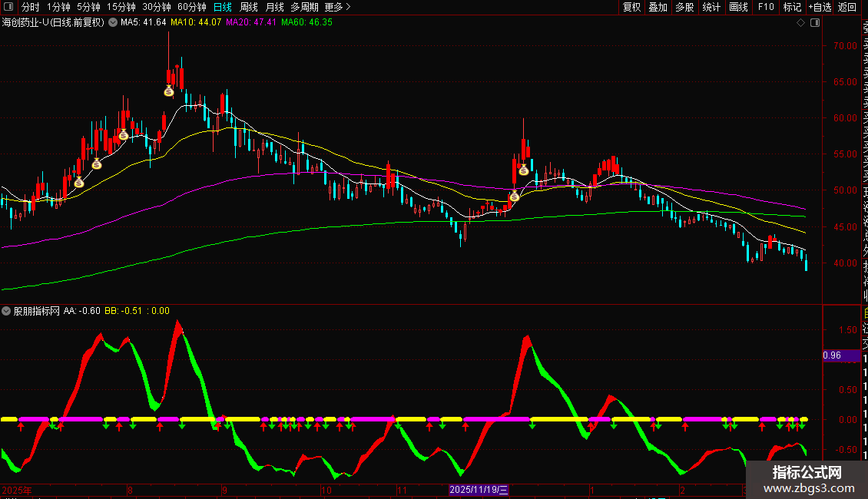Click the 2025/11/19/三 date marker

click(x=479, y=490)
